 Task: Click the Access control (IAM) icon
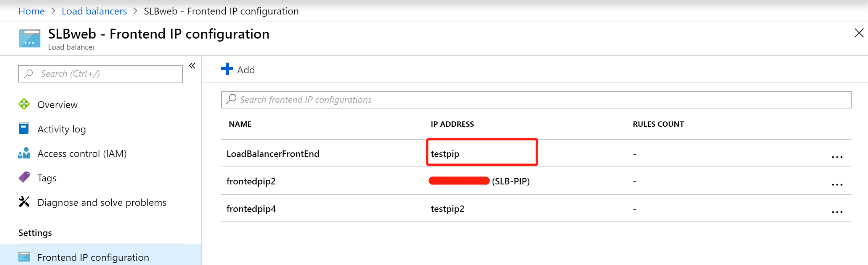pyautogui.click(x=24, y=153)
